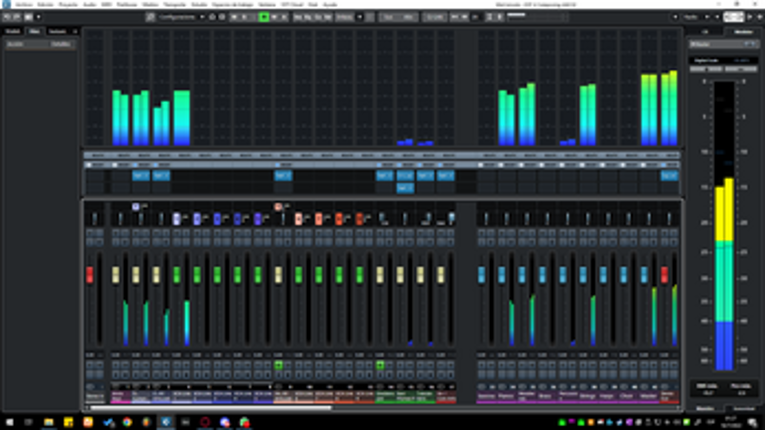Click channel search icon left of Configuraciones
The image size is (765, 430).
(150, 17)
